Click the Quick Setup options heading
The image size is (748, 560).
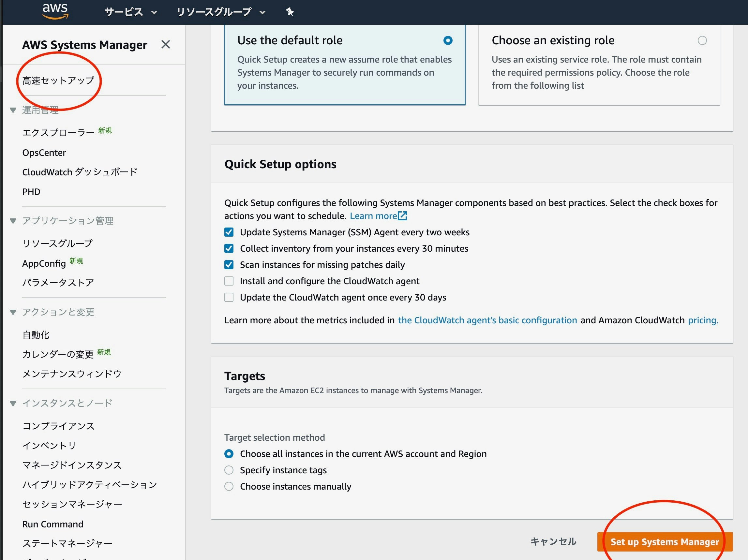(280, 164)
